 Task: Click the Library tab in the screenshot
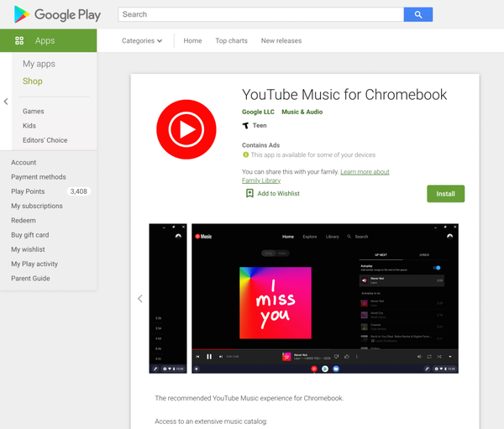point(332,237)
